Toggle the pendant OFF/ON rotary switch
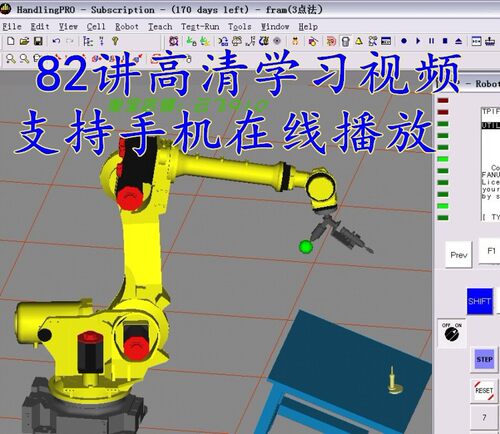The image size is (500, 434). point(452,333)
